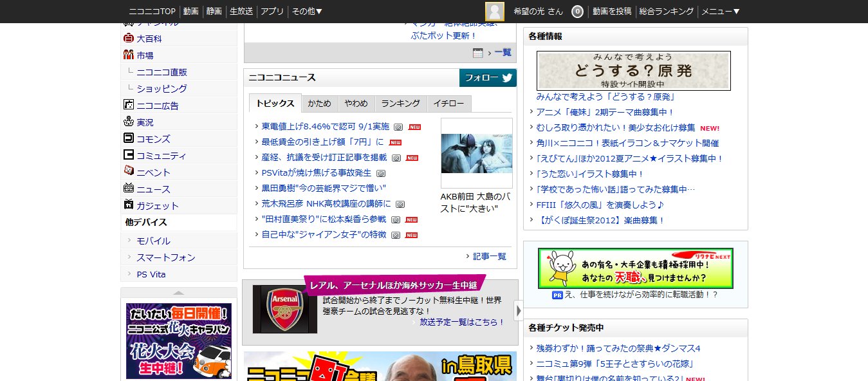This screenshot has width=868, height=381.
Task: Open ニコミュ第9弾 ticket link
Action: pos(615,364)
